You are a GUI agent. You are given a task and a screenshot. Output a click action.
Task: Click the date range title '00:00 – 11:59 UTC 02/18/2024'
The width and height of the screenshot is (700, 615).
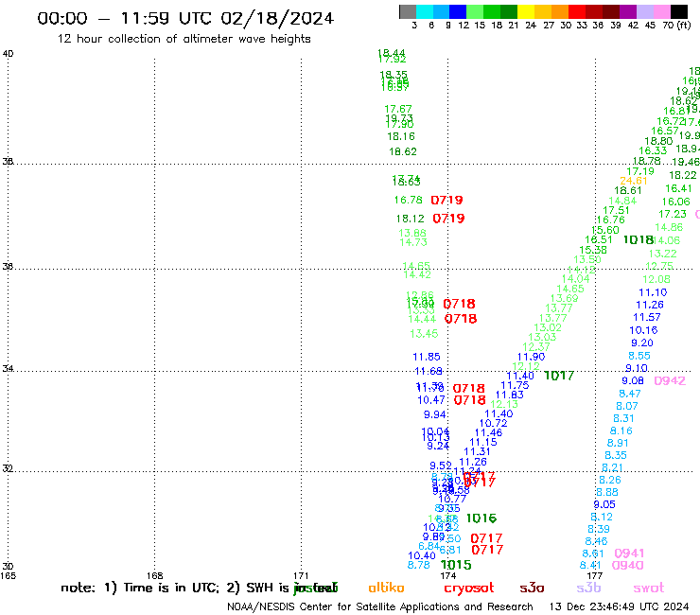[185, 18]
